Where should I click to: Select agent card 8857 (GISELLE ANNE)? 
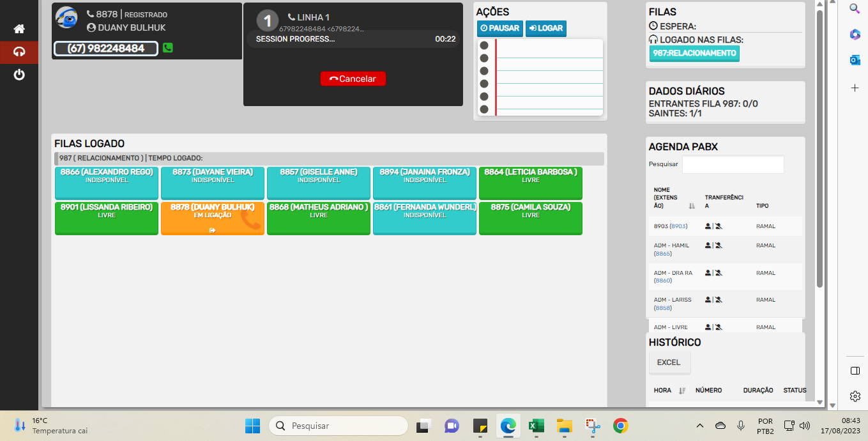tap(319, 183)
